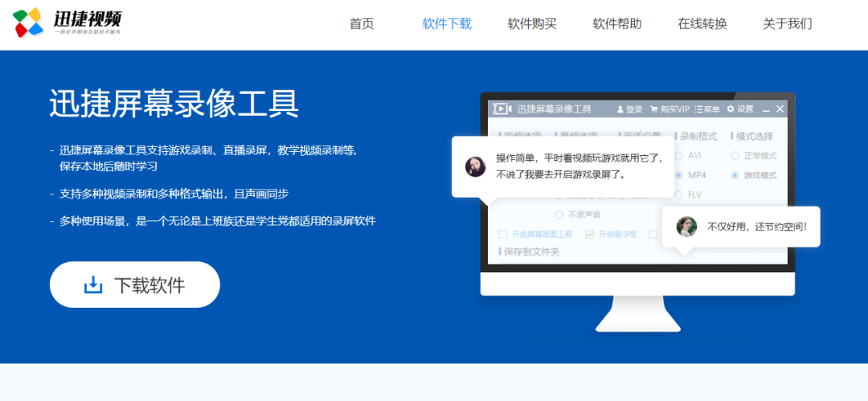Open the 首页 nav item
This screenshot has height=401, width=868.
pos(362,24)
